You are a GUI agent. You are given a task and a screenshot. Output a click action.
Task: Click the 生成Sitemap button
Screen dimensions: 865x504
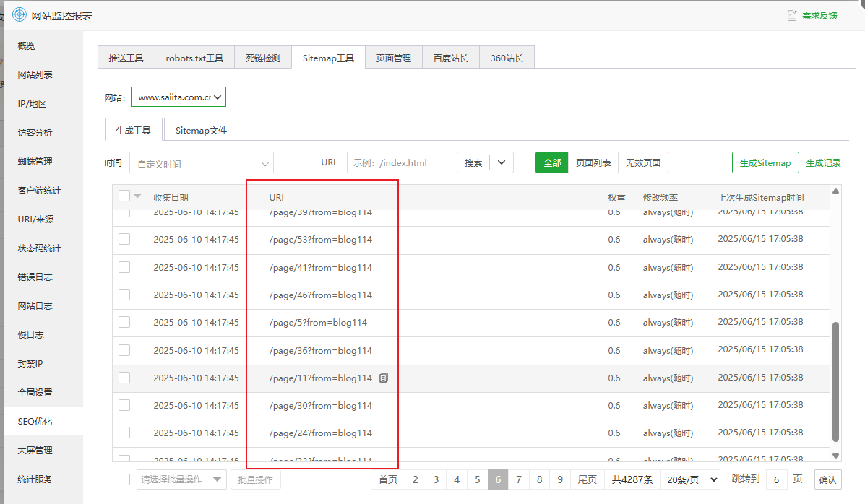point(765,162)
